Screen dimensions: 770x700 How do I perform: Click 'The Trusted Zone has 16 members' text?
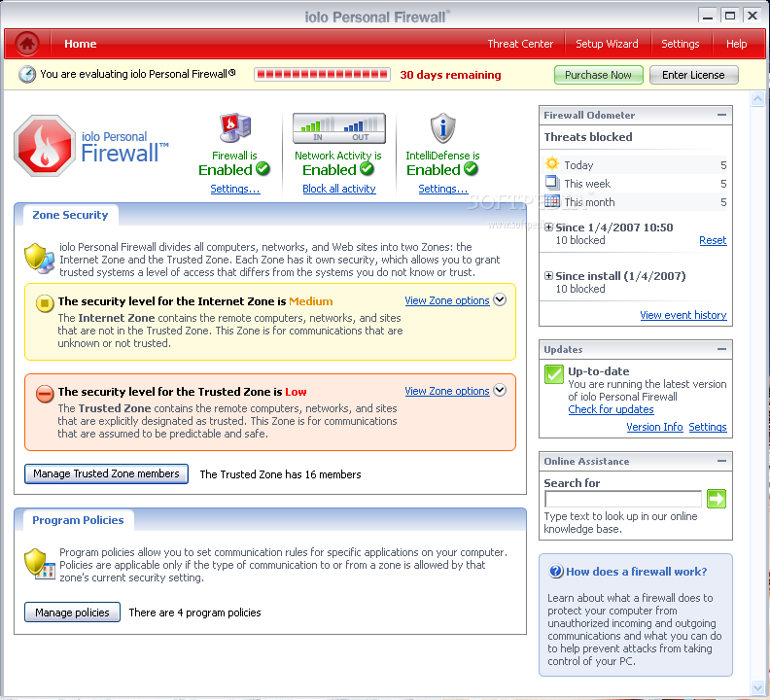point(280,474)
